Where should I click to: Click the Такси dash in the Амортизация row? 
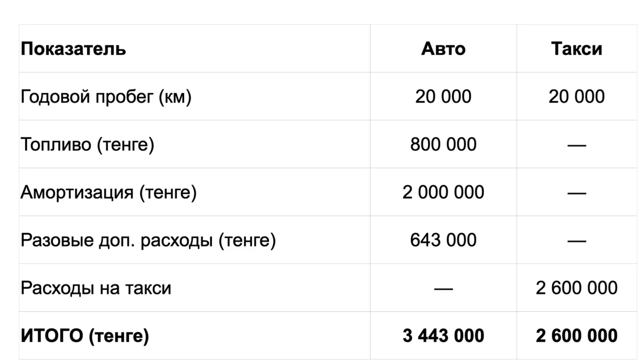coord(576,193)
